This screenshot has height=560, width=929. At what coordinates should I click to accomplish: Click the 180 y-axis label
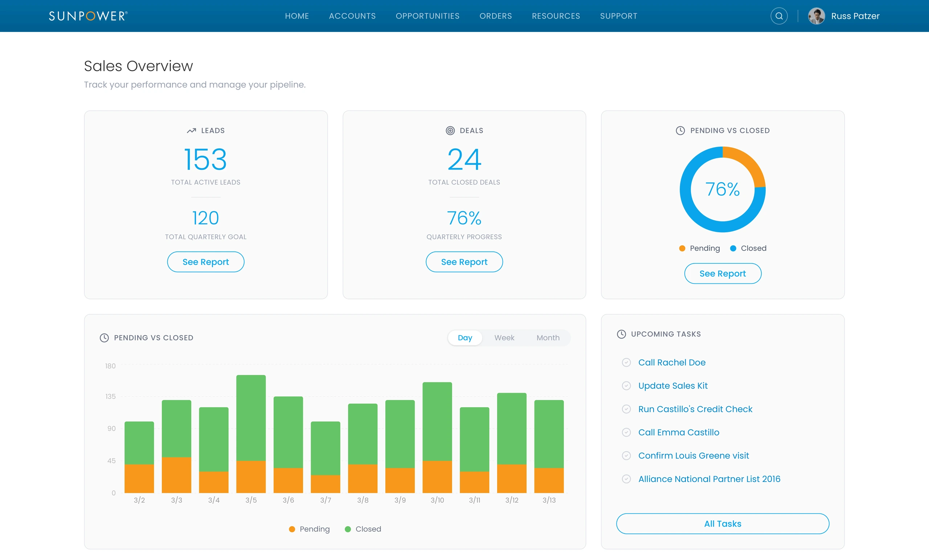[110, 366]
